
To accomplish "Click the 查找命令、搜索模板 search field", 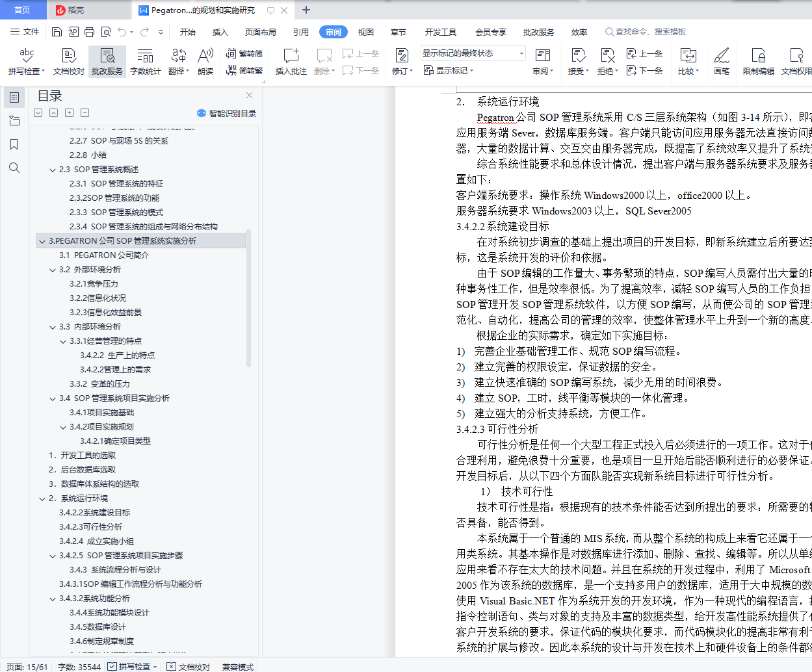I will [646, 32].
